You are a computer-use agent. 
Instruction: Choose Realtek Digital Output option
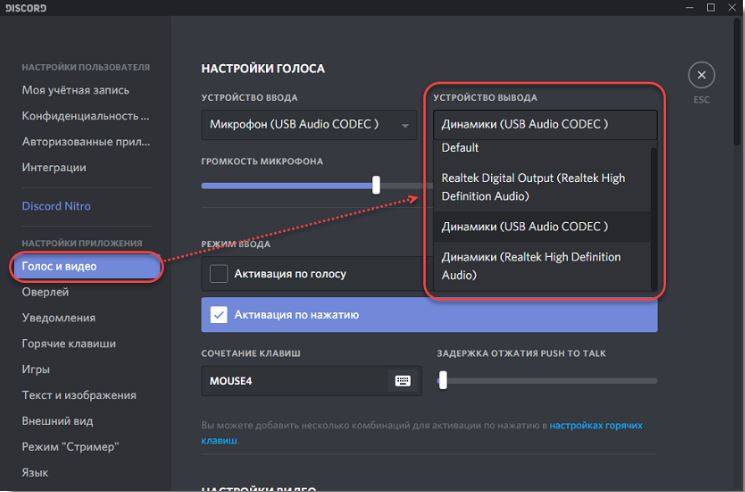(x=542, y=187)
